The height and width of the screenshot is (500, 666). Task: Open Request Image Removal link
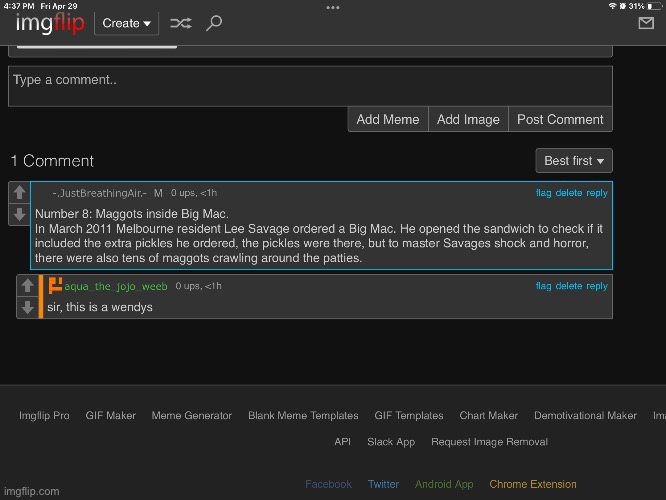tap(489, 442)
